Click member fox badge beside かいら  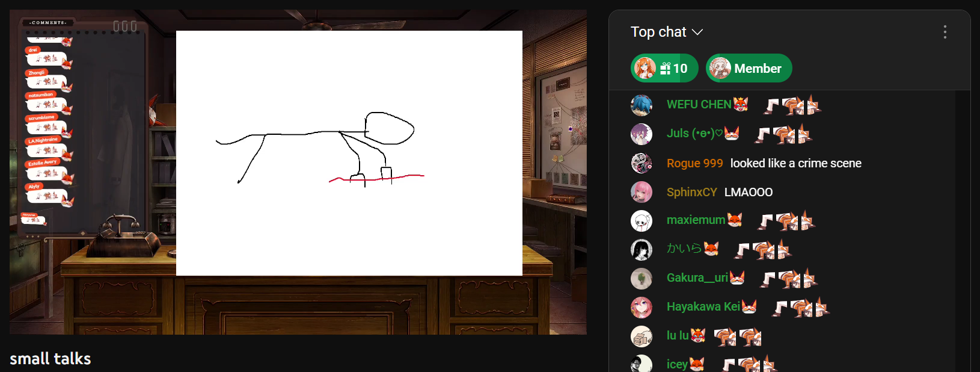click(x=711, y=249)
